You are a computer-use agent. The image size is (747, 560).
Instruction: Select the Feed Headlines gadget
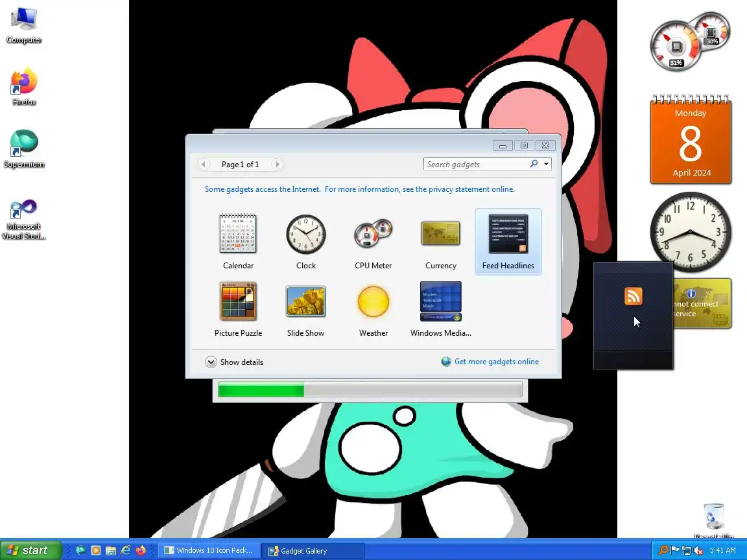pos(508,241)
